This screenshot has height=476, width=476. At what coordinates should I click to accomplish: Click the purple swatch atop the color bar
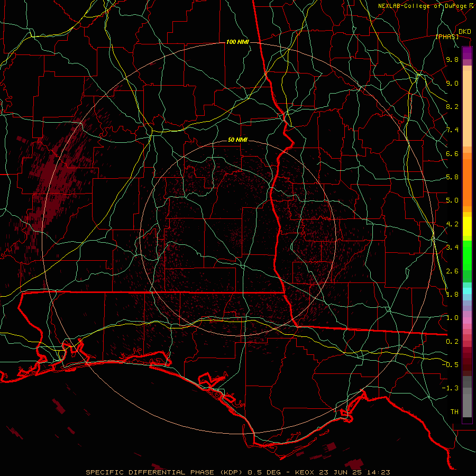tap(467, 53)
